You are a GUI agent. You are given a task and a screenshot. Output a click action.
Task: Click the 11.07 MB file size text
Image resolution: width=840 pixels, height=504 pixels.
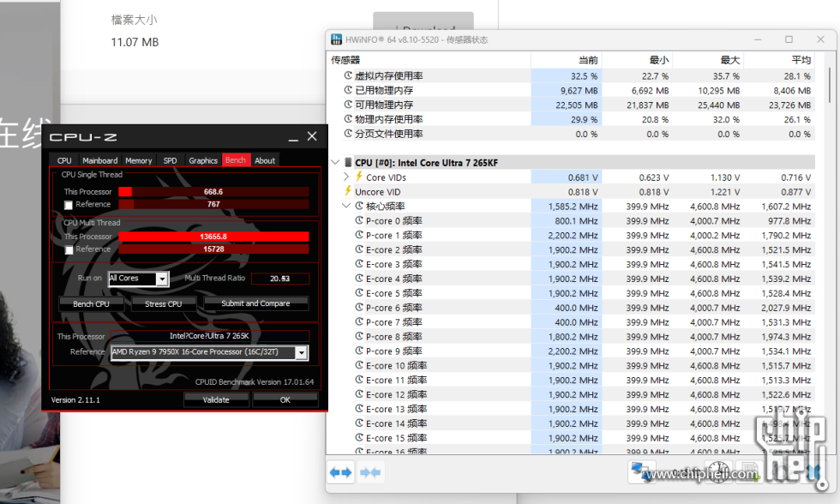[135, 42]
